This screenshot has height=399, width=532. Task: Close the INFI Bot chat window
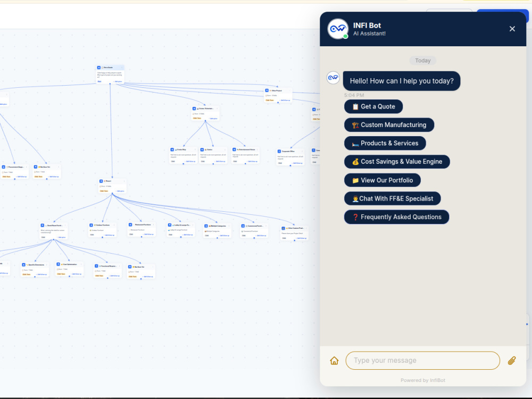(x=512, y=29)
